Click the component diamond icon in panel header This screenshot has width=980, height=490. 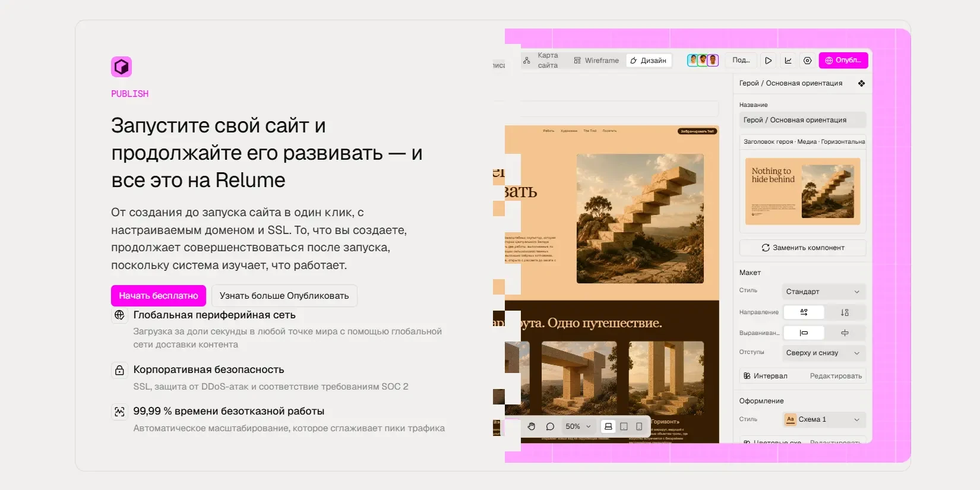click(861, 83)
